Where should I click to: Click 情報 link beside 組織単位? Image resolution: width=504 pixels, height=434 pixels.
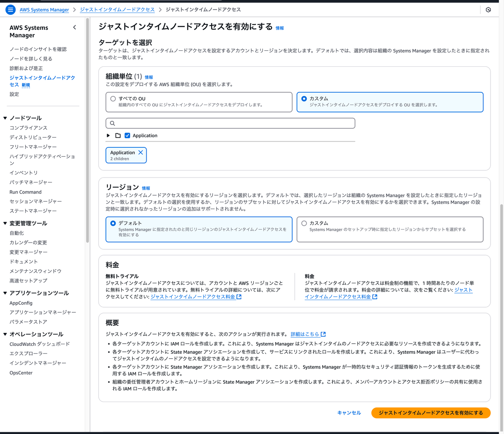(149, 77)
